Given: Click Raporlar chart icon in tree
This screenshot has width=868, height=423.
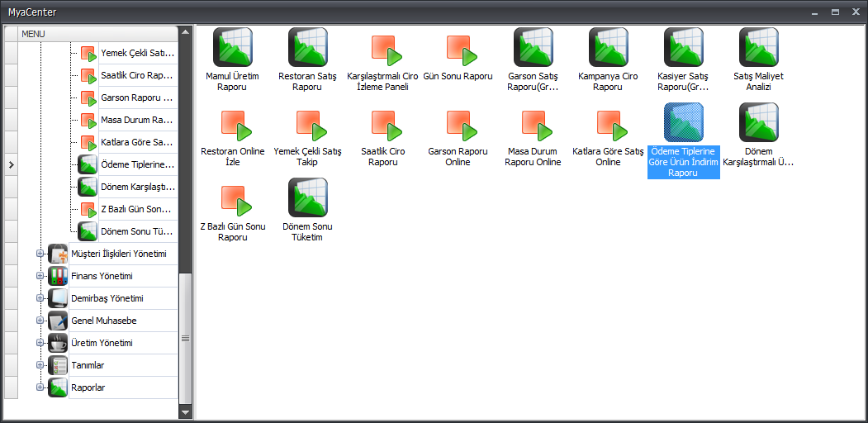Looking at the screenshot, I should point(58,387).
